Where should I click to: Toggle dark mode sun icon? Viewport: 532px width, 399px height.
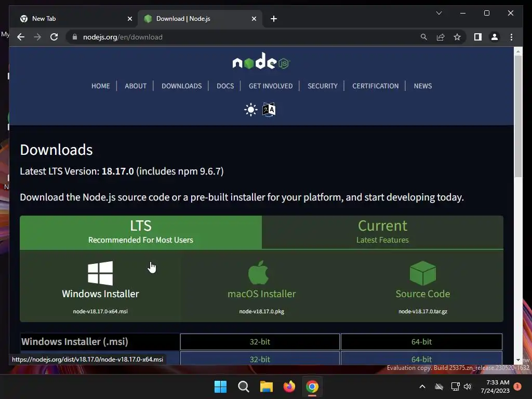click(x=251, y=110)
